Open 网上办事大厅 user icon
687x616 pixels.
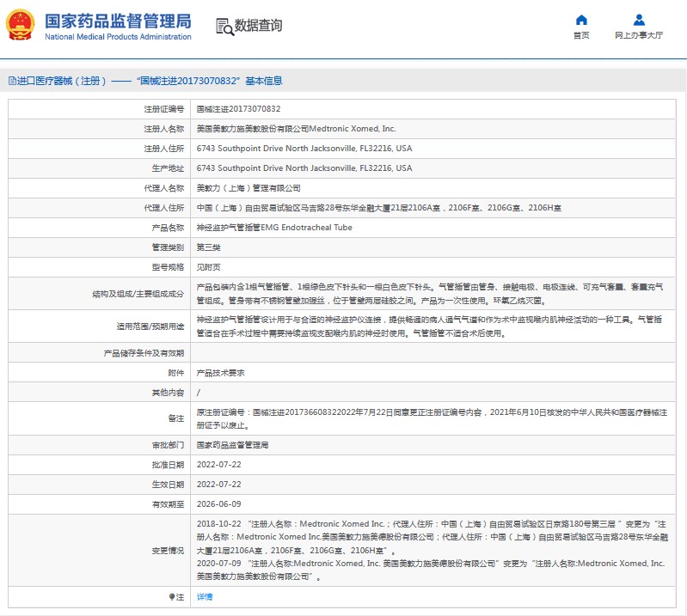(639, 20)
